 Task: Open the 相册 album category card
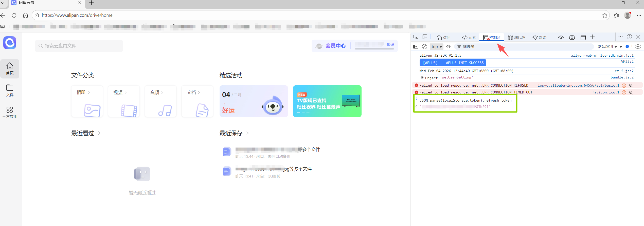point(87,101)
